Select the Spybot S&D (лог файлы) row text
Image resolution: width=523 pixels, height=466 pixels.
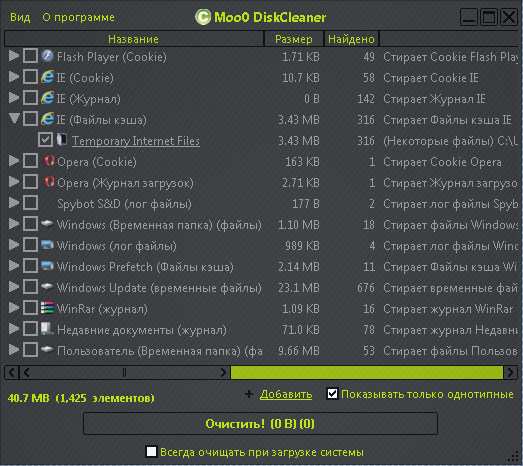pyautogui.click(x=124, y=203)
